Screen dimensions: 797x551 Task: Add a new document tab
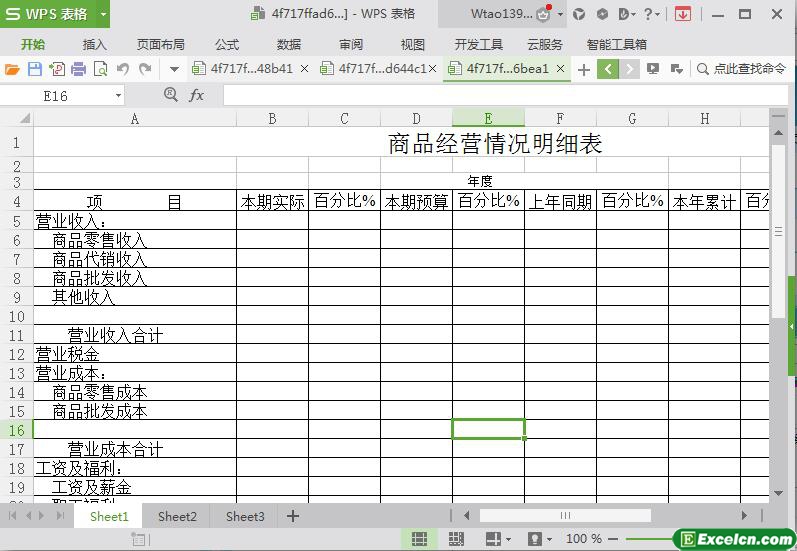coord(584,69)
